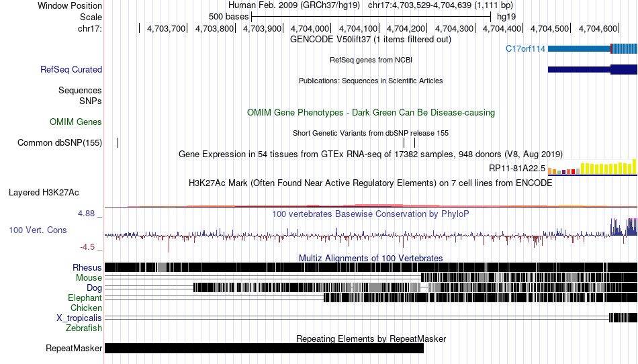Open the Layered H3K27Ac track label
The width and height of the screenshot is (638, 364).
click(x=44, y=192)
